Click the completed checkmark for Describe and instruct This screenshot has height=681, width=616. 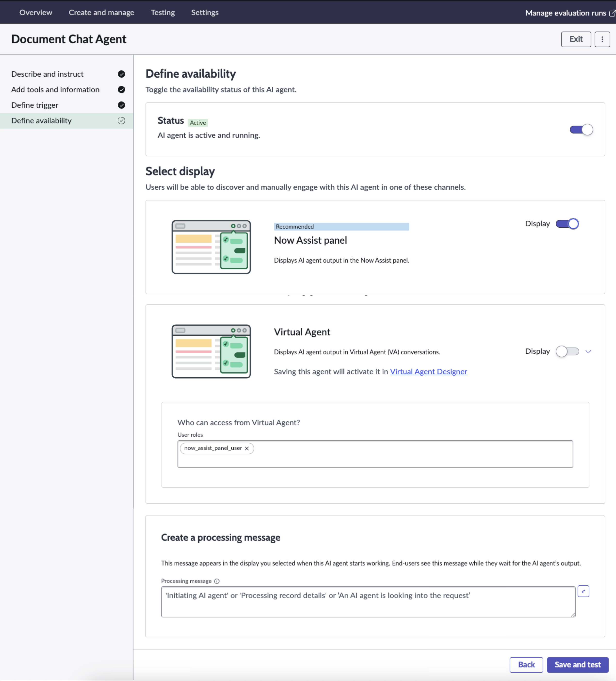122,74
